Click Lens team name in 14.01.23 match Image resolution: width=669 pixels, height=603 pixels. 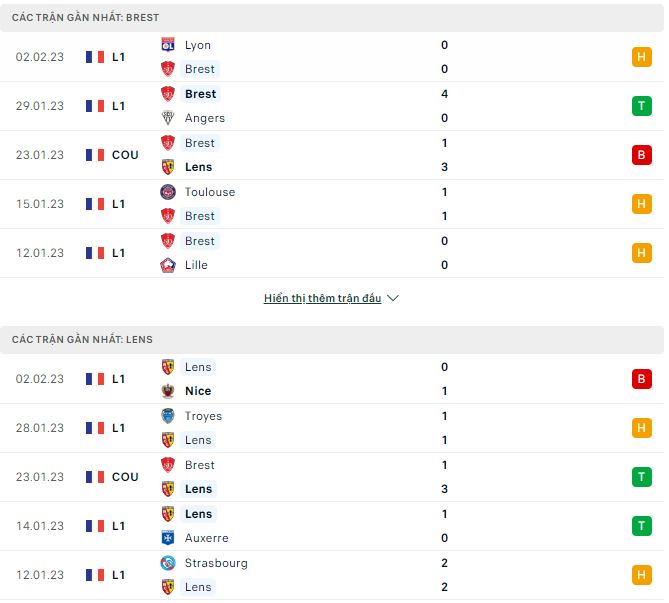[x=199, y=514]
